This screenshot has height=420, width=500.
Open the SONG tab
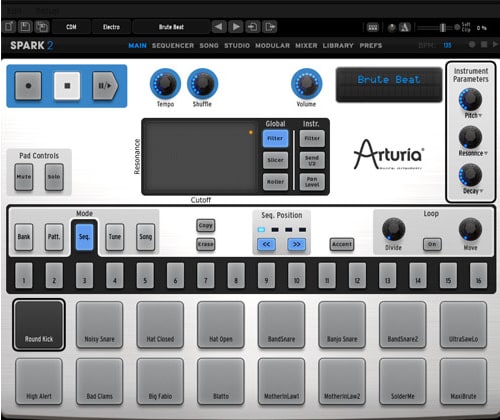click(209, 45)
